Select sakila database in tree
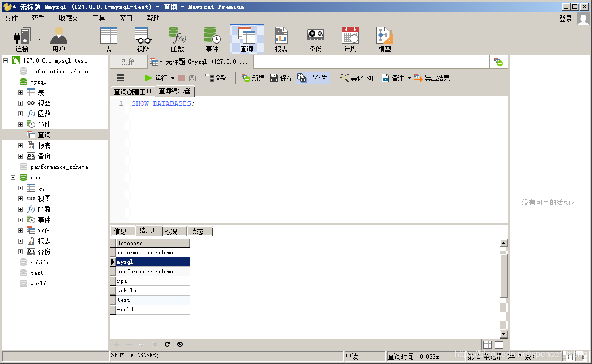The width and height of the screenshot is (592, 364). click(x=40, y=262)
